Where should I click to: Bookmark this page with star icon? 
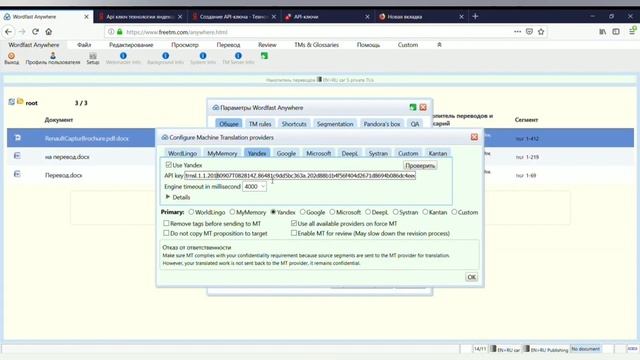(x=541, y=31)
